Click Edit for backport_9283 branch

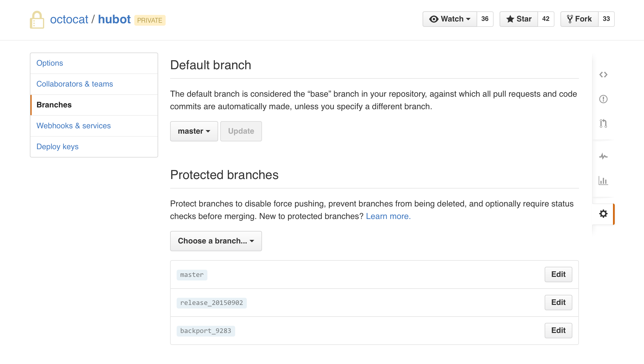click(558, 330)
